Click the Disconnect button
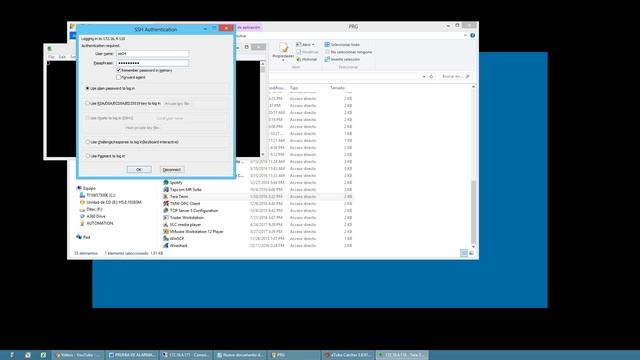This screenshot has height=360, width=640. (172, 169)
